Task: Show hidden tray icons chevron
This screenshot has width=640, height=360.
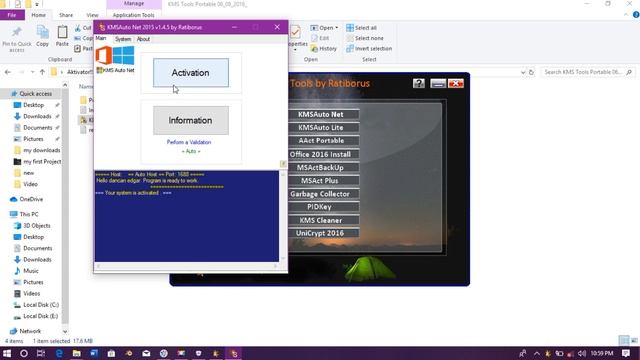Action: click(537, 353)
